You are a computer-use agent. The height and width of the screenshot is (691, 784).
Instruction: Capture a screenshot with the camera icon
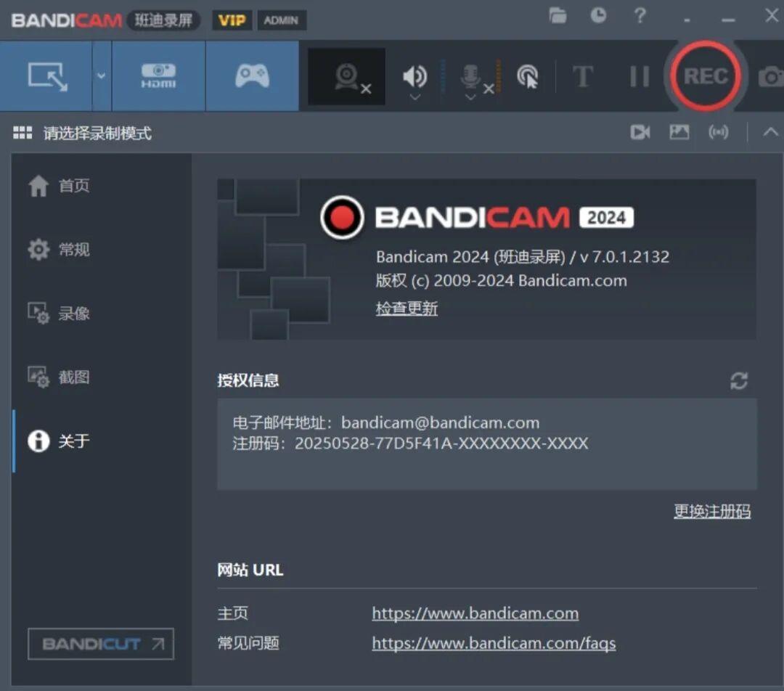tap(770, 76)
